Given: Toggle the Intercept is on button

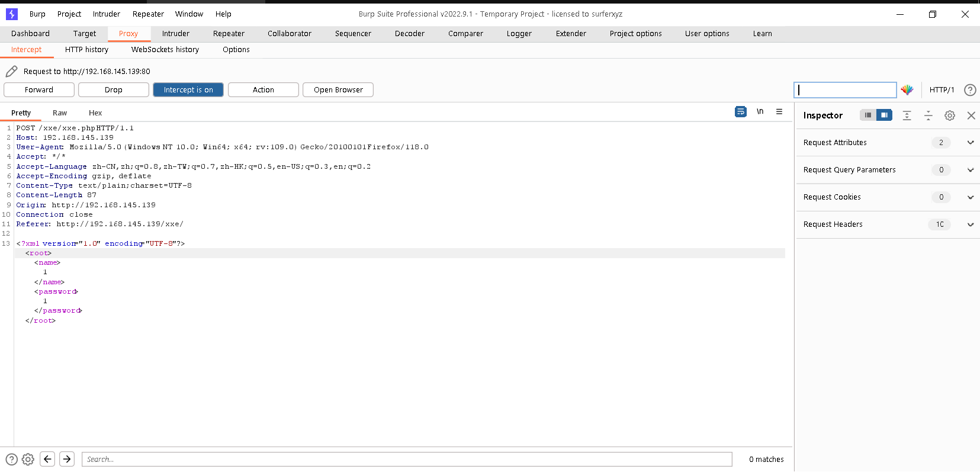Looking at the screenshot, I should click(x=188, y=90).
